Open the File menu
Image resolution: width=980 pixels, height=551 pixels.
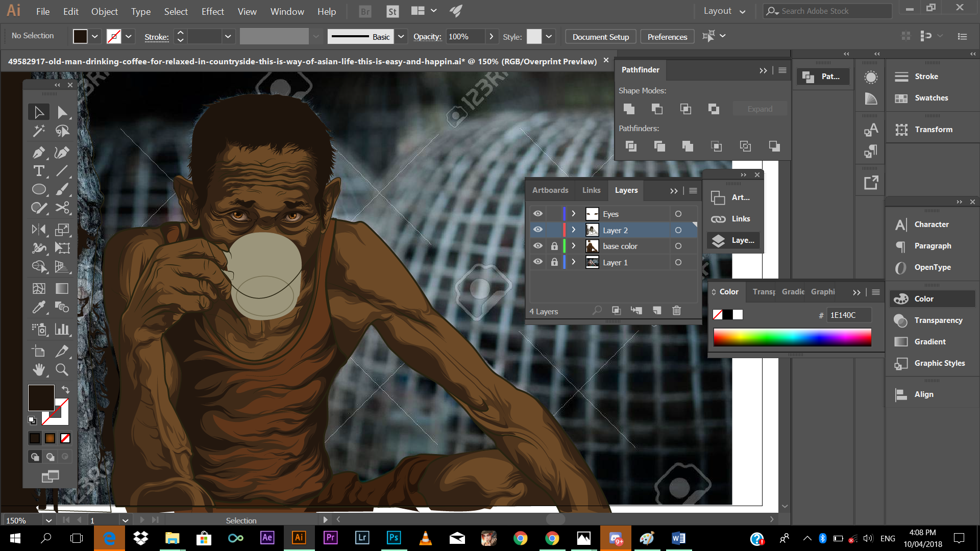point(43,11)
